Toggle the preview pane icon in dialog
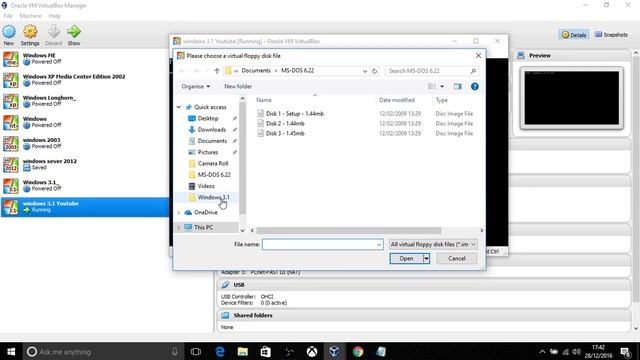 458,87
